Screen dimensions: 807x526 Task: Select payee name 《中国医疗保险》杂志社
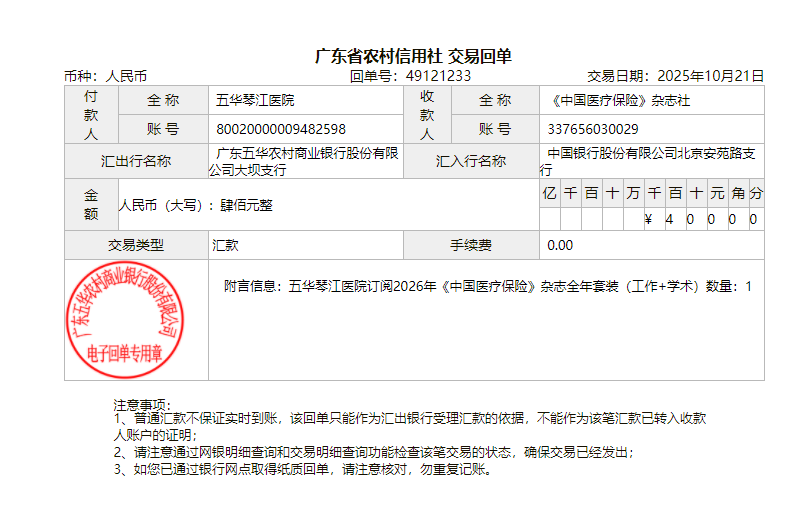point(618,101)
